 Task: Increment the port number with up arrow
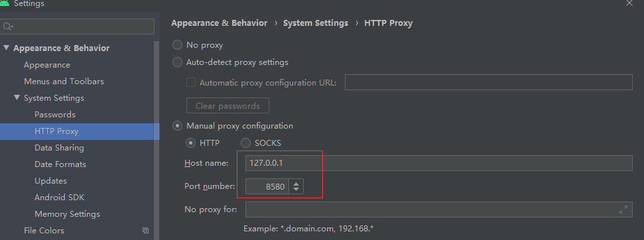(296, 183)
